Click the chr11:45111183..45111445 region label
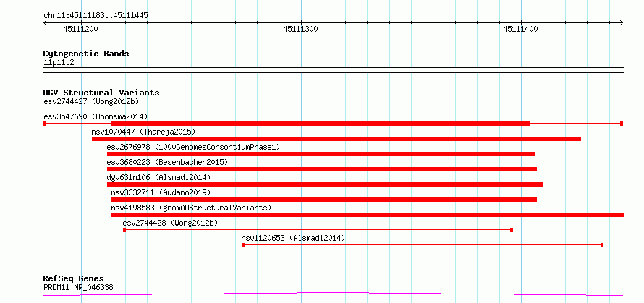The image size is (644, 303). 96,16
